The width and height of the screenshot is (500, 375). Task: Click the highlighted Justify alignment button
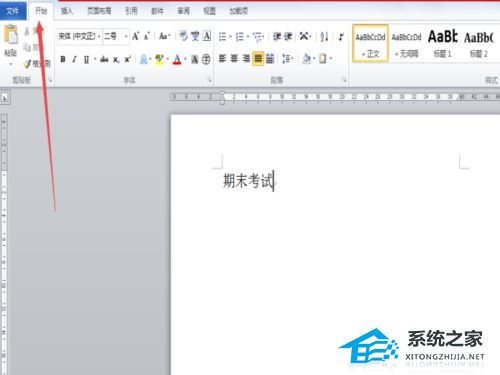coord(258,59)
